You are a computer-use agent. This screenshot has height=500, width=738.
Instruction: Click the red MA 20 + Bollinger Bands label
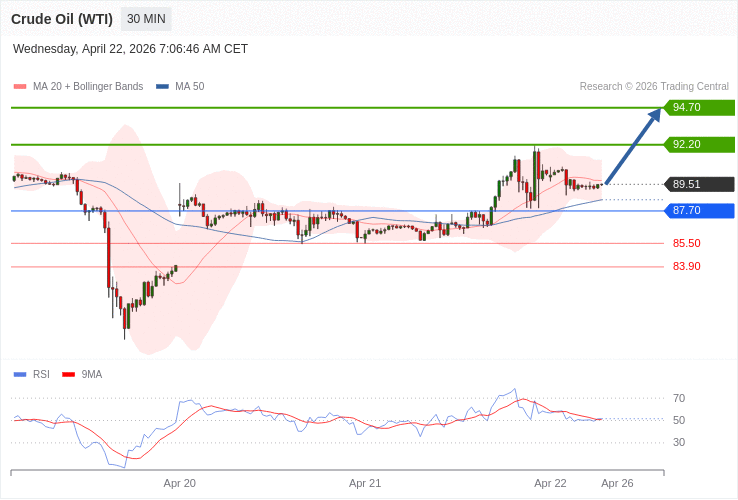pos(88,87)
